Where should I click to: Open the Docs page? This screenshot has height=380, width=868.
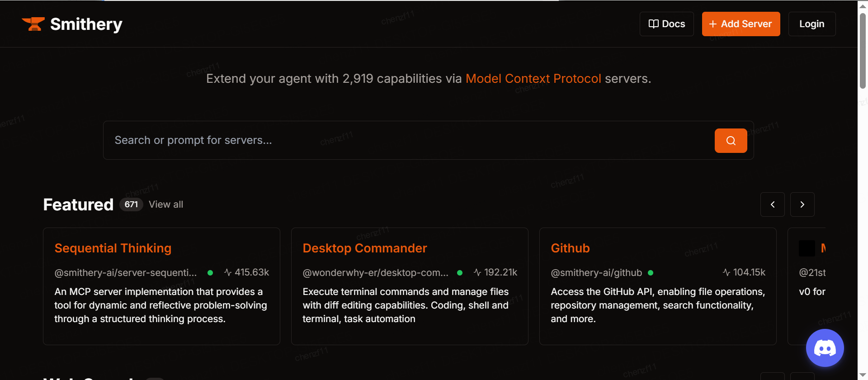pos(666,24)
